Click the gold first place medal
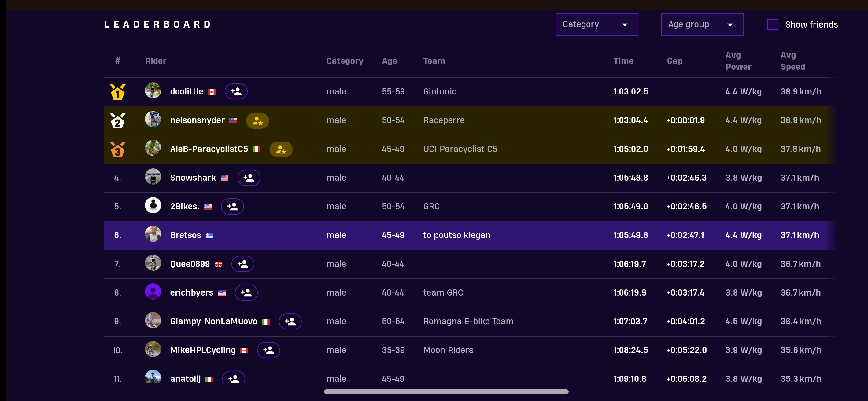The image size is (868, 401). [x=118, y=92]
